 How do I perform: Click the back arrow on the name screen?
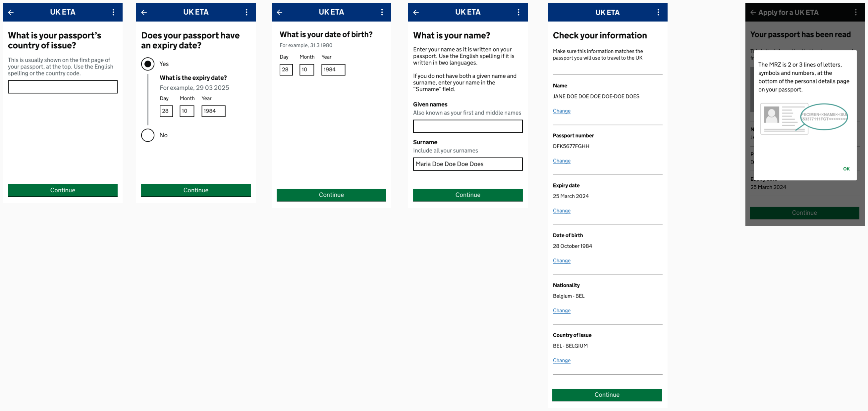point(416,12)
